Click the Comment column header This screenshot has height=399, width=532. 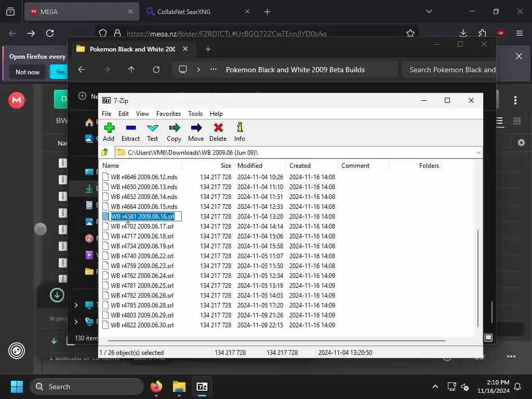(x=364, y=166)
